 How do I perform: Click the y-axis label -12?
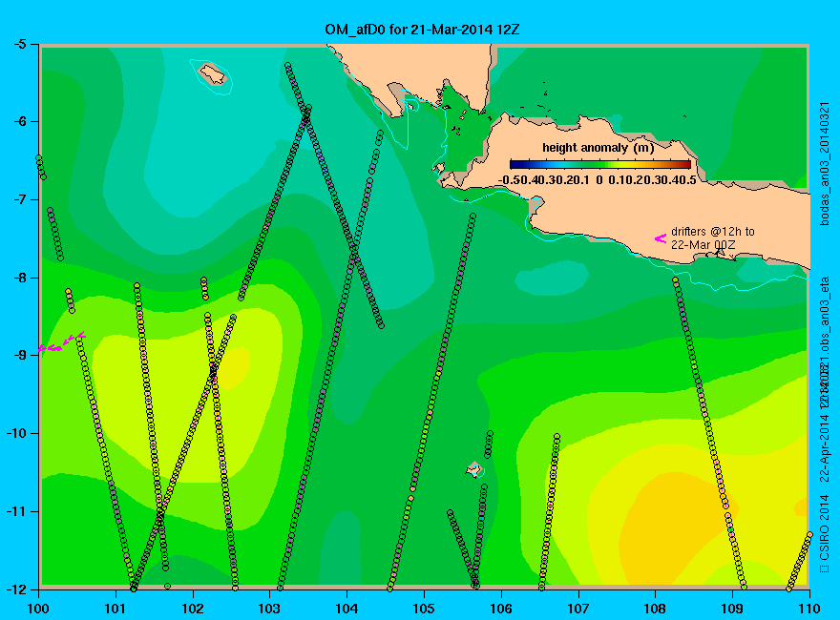point(15,589)
